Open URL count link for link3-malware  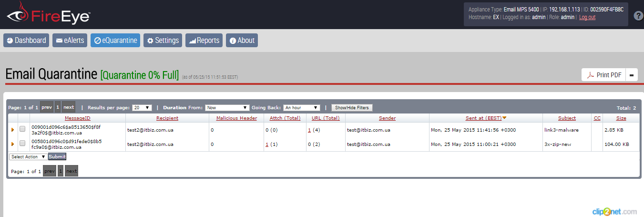pyautogui.click(x=309, y=130)
